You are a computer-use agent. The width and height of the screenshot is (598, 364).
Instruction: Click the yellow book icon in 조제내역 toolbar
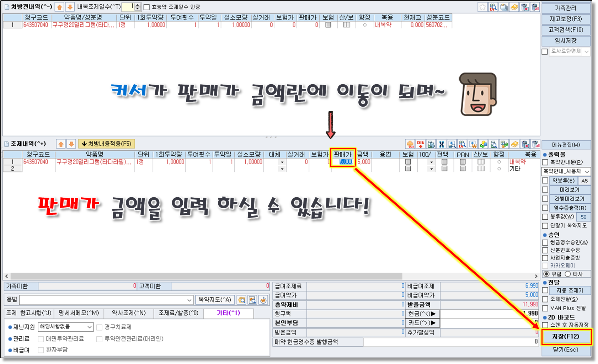click(x=514, y=144)
